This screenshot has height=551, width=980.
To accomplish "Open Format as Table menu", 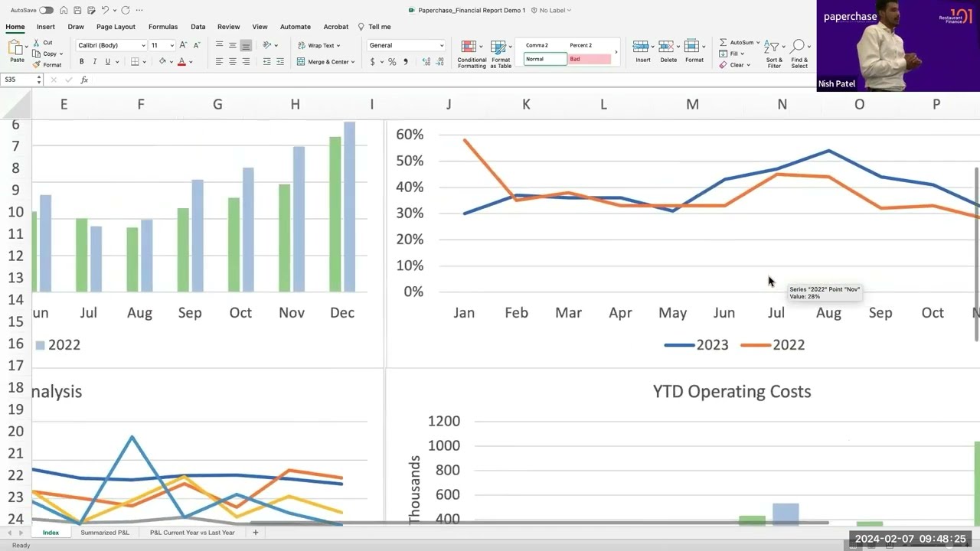I will [501, 54].
